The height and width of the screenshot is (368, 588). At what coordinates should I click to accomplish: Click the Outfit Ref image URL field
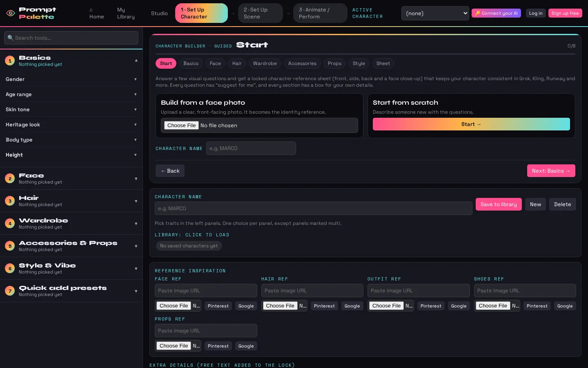(x=419, y=291)
